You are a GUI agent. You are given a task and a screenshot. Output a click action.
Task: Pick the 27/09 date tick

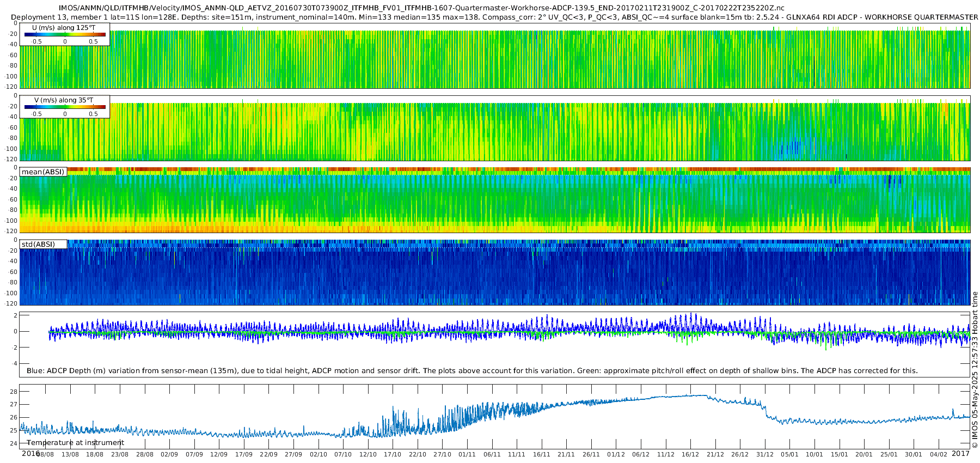click(x=293, y=454)
